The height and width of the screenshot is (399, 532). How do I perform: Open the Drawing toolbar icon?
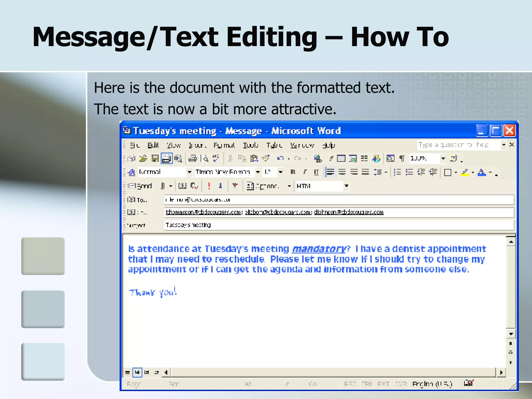click(376, 158)
